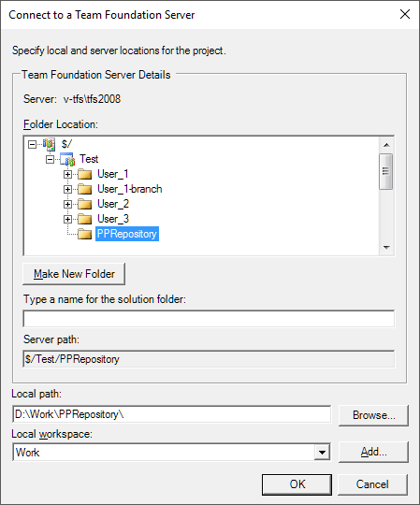Click Make New Folder button
Viewport: 420px width, 505px height.
point(74,274)
